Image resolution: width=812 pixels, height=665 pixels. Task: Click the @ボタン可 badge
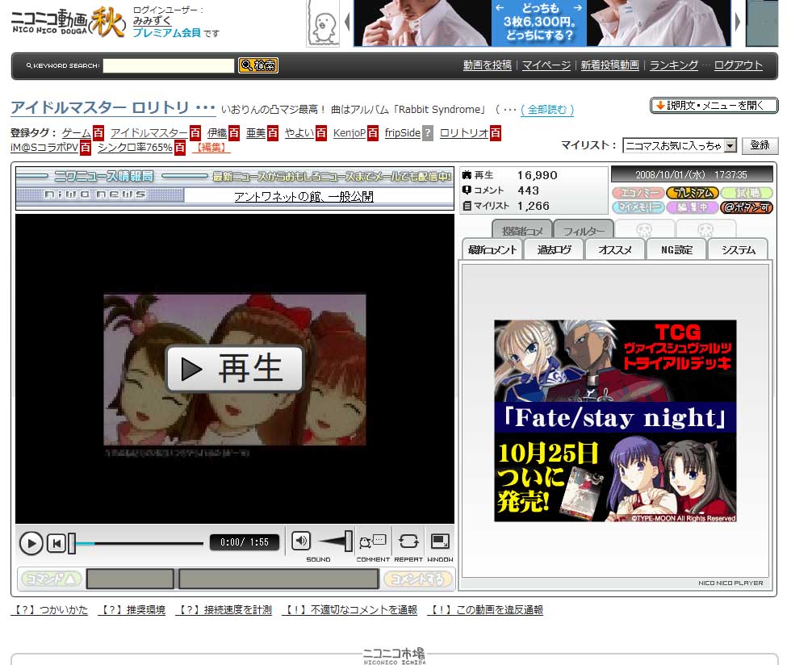747,207
